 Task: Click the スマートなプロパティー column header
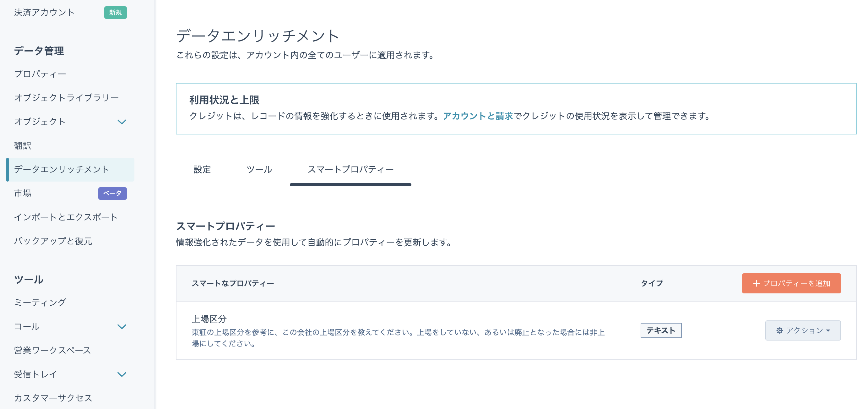coord(233,283)
